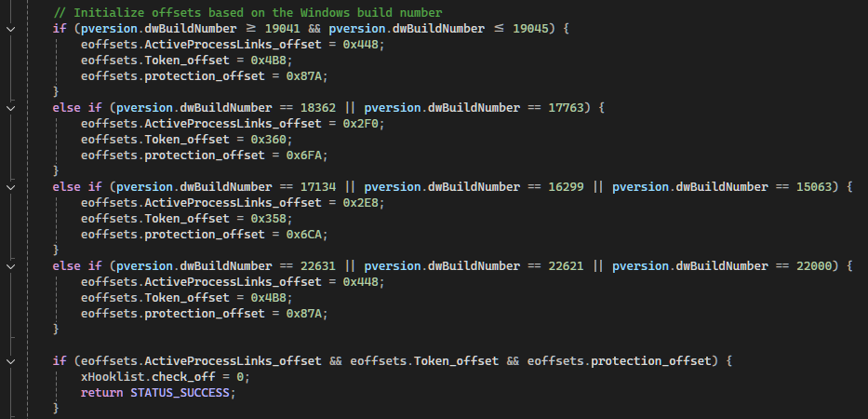This screenshot has height=419, width=868.
Task: Place cursor on the return keyword
Action: (x=101, y=393)
